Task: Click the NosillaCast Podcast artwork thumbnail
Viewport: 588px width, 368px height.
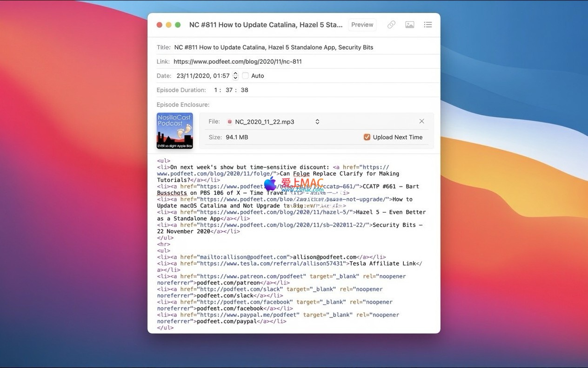Action: tap(175, 131)
